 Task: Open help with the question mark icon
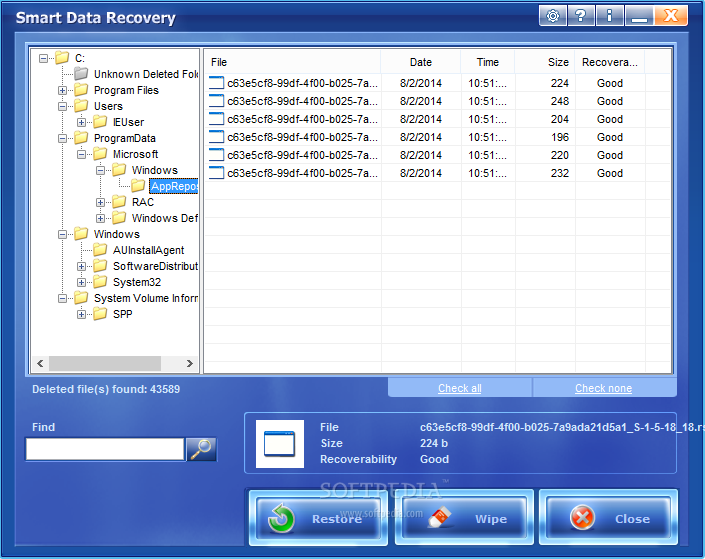(x=581, y=16)
